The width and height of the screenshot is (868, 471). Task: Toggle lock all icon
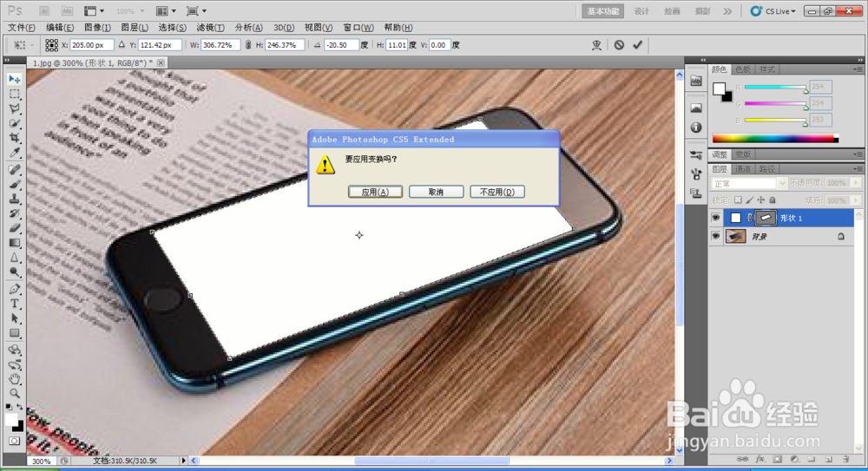click(x=773, y=200)
